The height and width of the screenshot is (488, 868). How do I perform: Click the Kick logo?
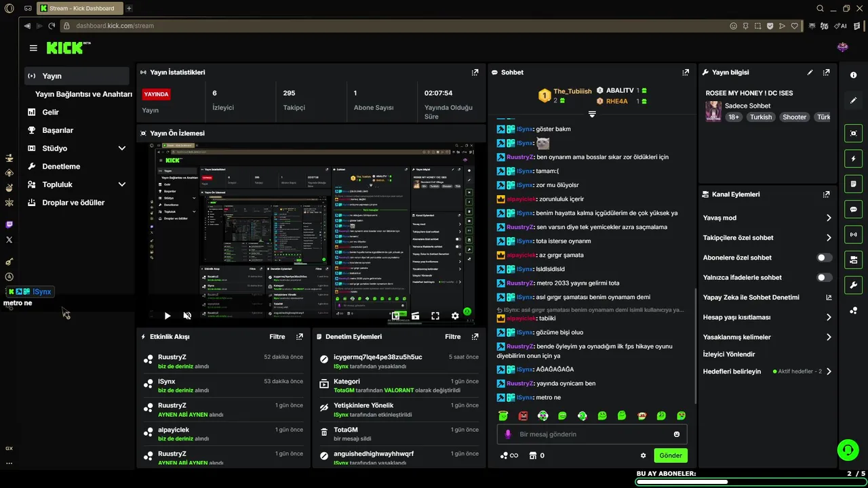pos(68,47)
